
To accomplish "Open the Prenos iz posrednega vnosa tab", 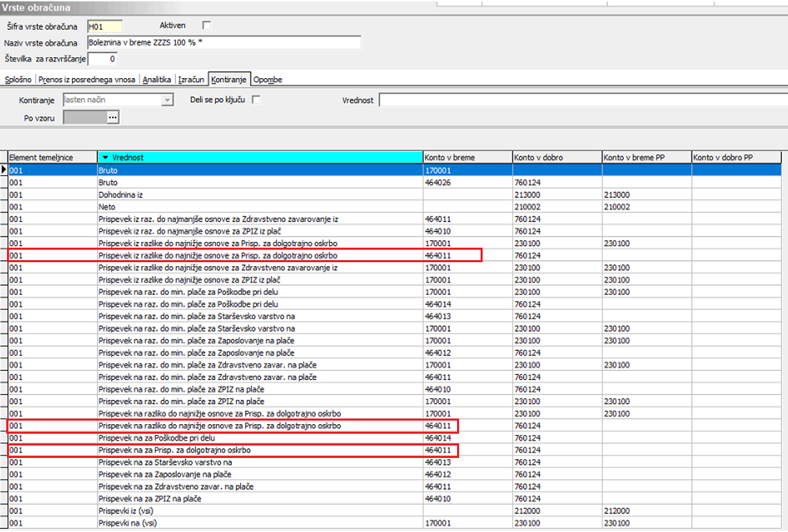I will point(87,80).
